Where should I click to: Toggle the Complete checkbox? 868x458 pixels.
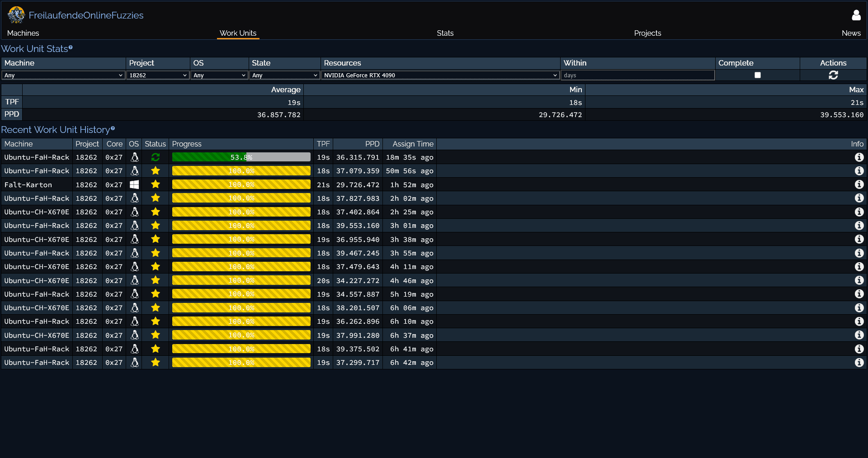(758, 75)
